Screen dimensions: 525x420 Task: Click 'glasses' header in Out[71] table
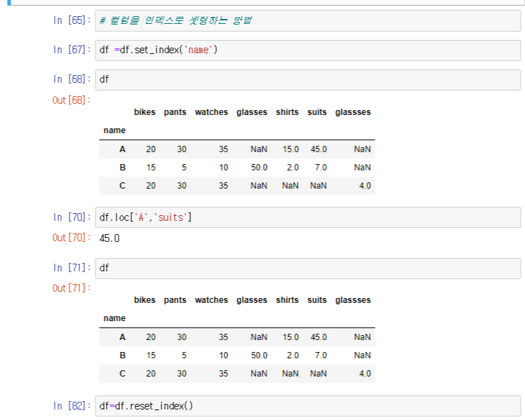[x=252, y=300]
